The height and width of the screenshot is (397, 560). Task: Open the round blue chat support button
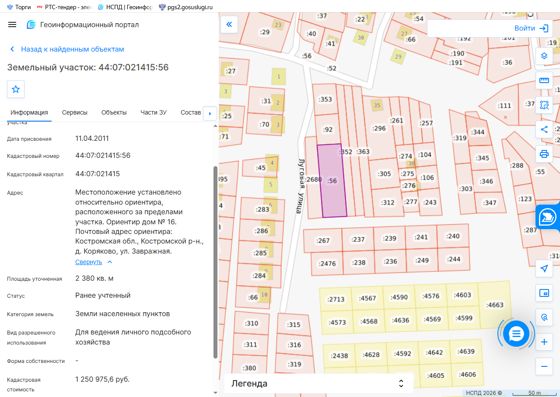click(516, 334)
